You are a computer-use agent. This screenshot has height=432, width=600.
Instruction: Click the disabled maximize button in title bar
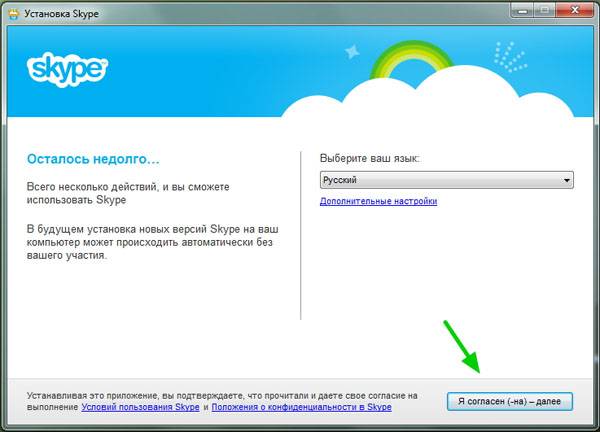click(x=544, y=11)
